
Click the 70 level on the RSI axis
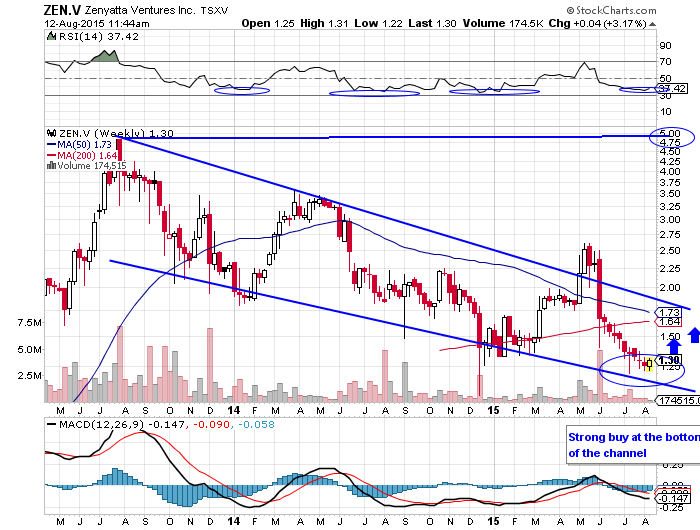(665, 62)
